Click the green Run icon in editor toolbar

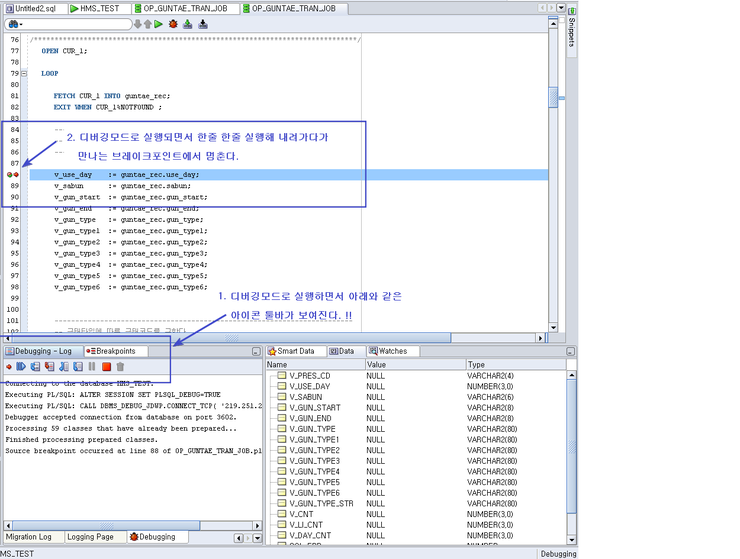coord(159,24)
